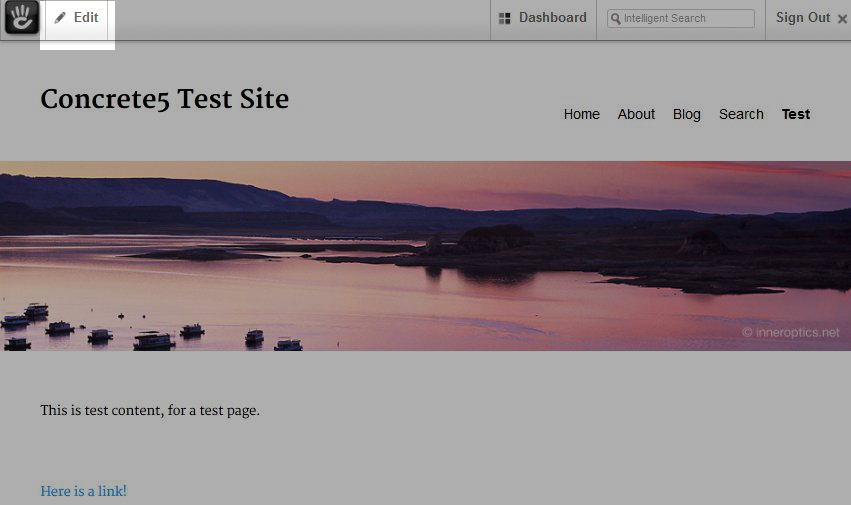851x505 pixels.
Task: Click the Concrete5 Test Site title
Action: 164,100
